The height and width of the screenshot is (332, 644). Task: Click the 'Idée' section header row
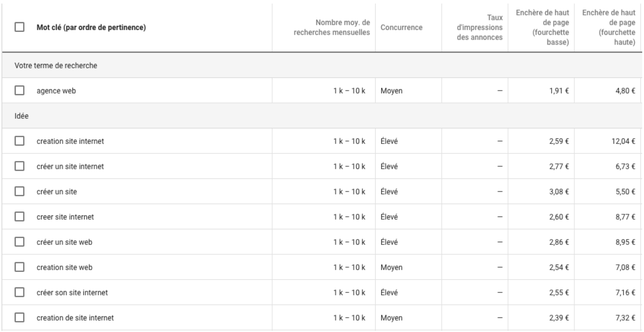point(21,116)
